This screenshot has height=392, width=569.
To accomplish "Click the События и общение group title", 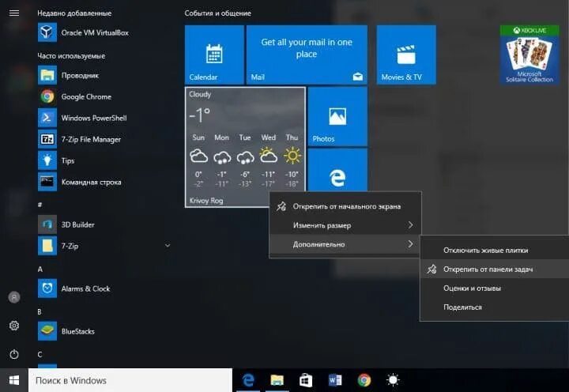I will [218, 13].
